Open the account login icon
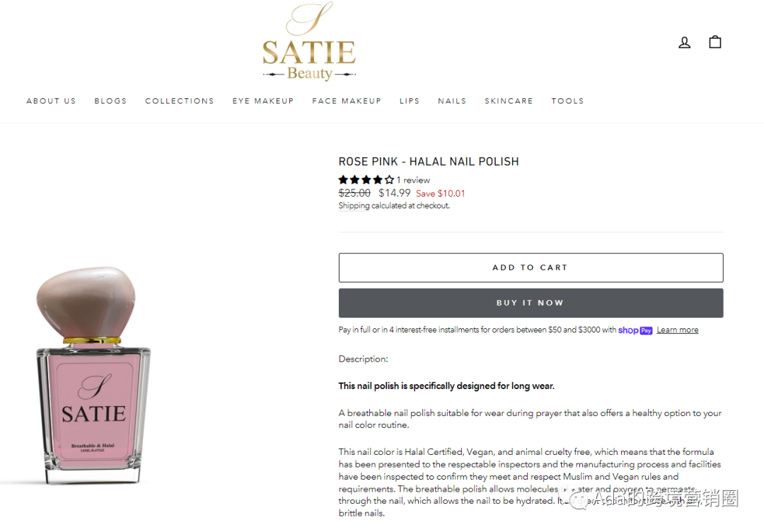This screenshot has height=532, width=764. coord(685,43)
